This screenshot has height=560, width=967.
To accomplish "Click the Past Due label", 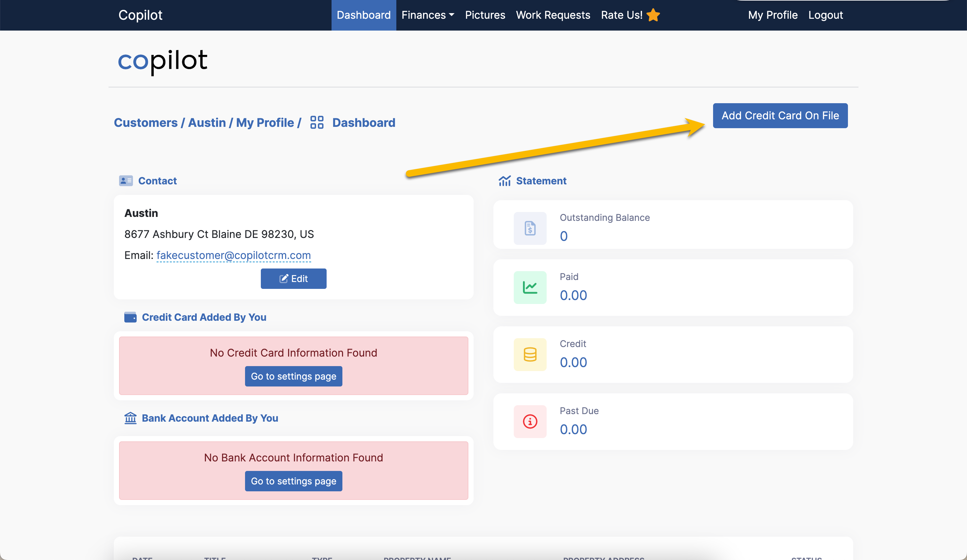I will (579, 411).
